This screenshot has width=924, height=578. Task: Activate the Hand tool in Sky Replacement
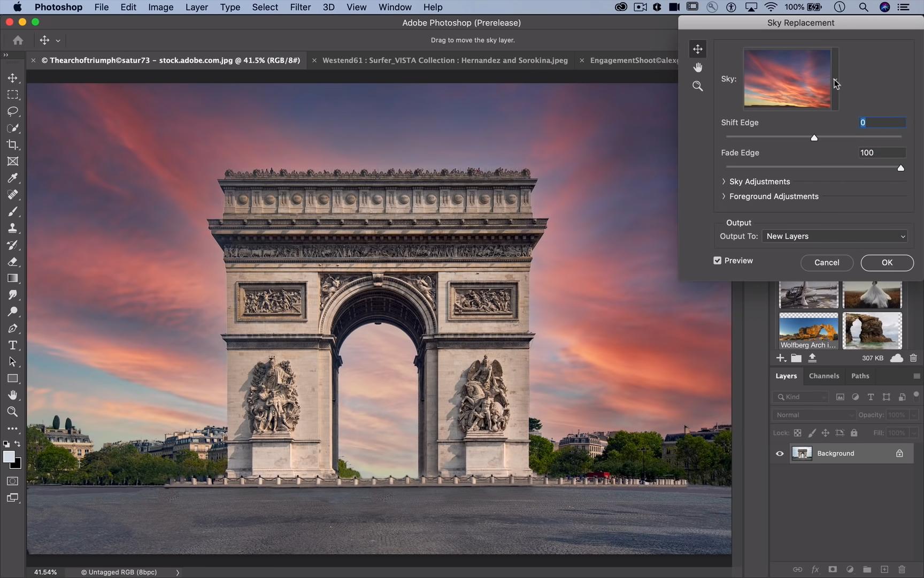click(x=698, y=67)
